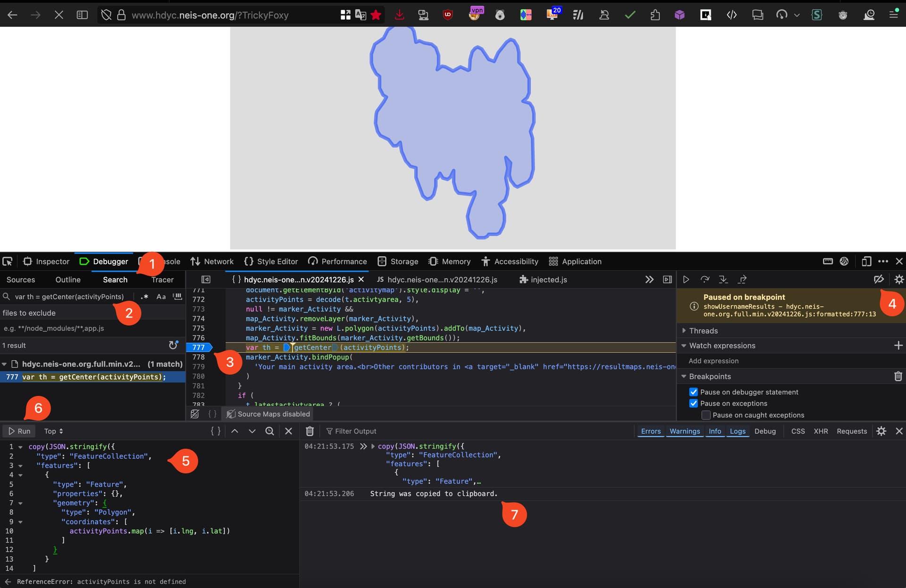The image size is (906, 588).
Task: Collapse the Watch expressions section
Action: [684, 345]
